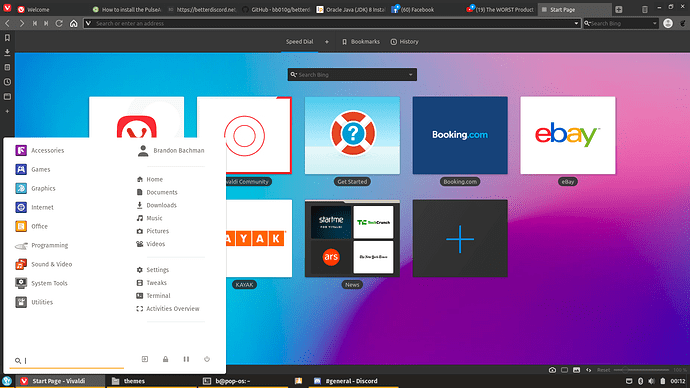Open the Graphics menu category
Image resolution: width=690 pixels, height=388 pixels.
35,188
